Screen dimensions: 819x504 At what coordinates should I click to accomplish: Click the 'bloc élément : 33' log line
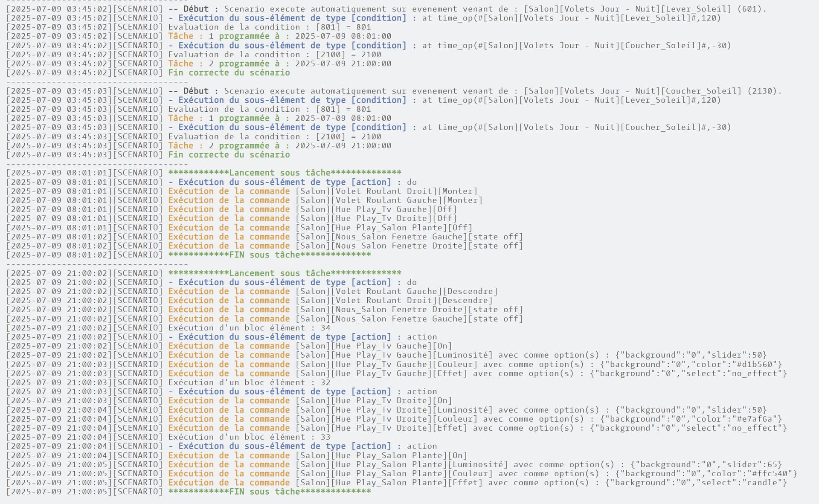click(x=250, y=437)
